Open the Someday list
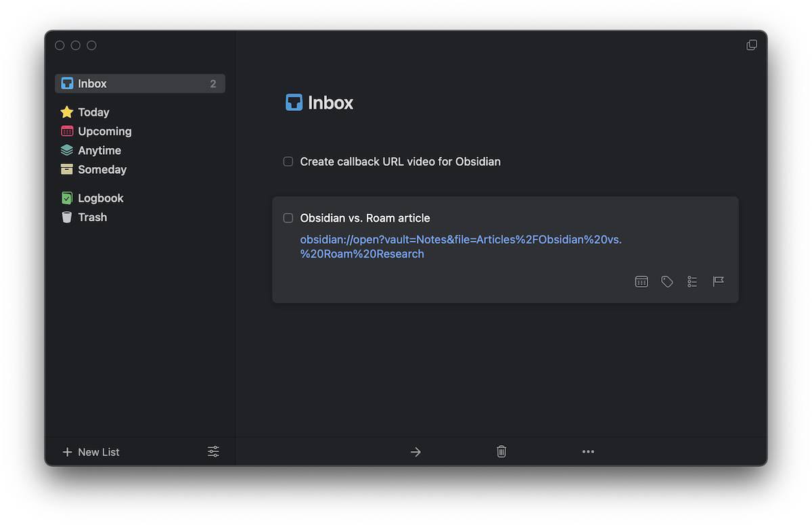This screenshot has height=525, width=812. click(102, 169)
